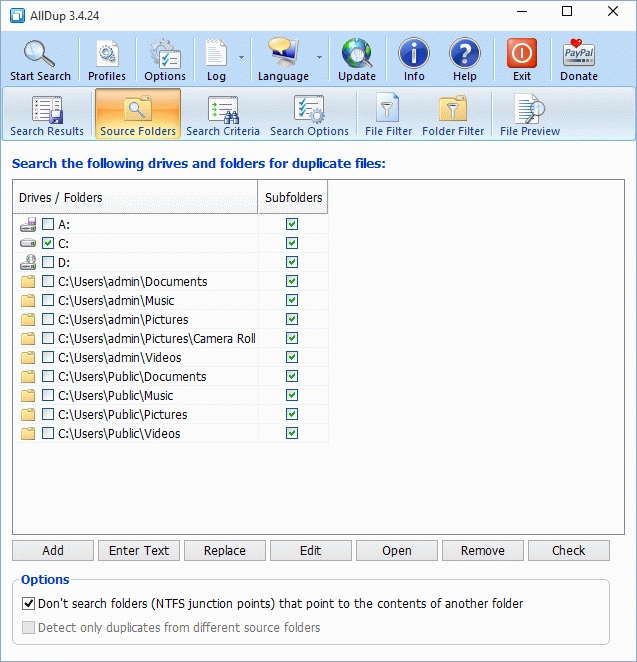Select the floppy drive A: icon
The height and width of the screenshot is (662, 637).
(x=28, y=224)
